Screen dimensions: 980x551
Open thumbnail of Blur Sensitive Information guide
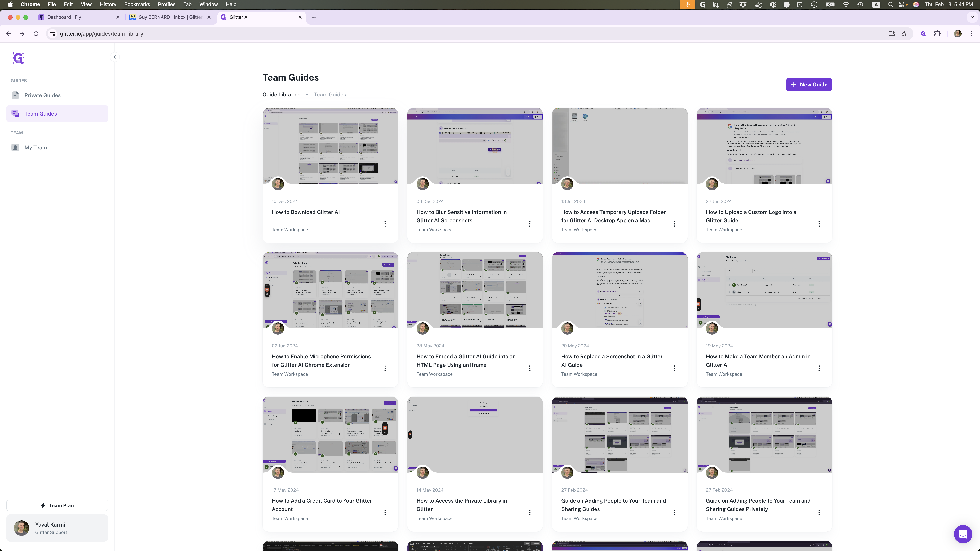475,146
